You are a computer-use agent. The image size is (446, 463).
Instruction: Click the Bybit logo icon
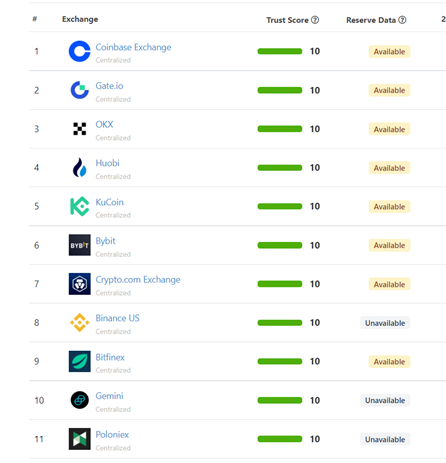(79, 245)
